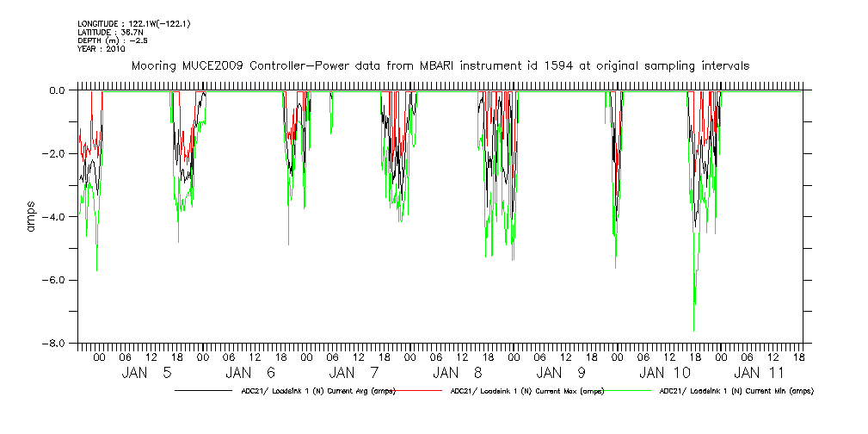Click the JAN 9 date label

point(562,373)
